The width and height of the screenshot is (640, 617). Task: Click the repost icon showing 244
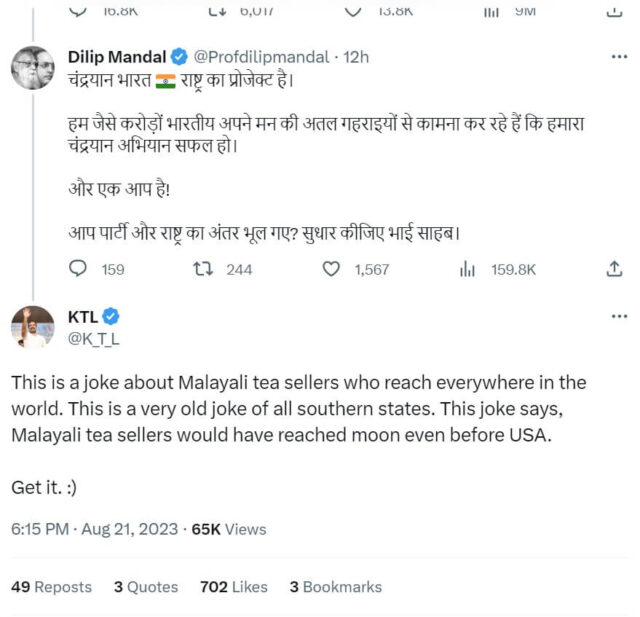point(203,269)
